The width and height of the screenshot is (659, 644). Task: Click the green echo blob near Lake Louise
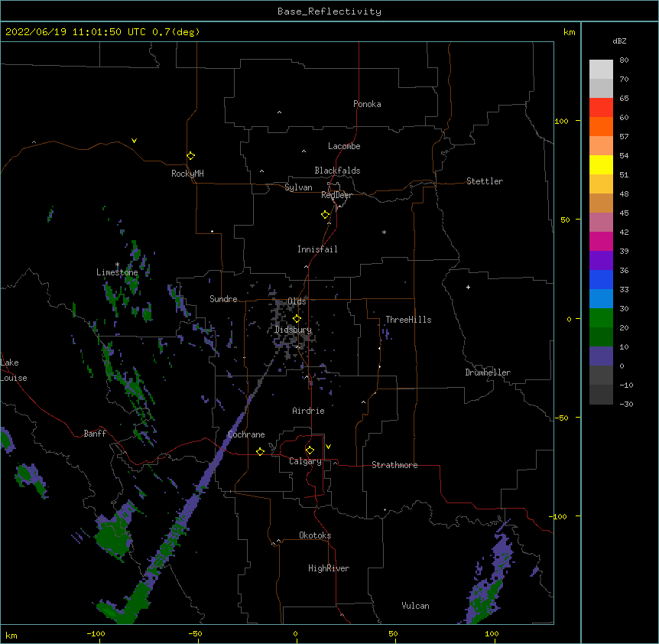(x=7, y=441)
